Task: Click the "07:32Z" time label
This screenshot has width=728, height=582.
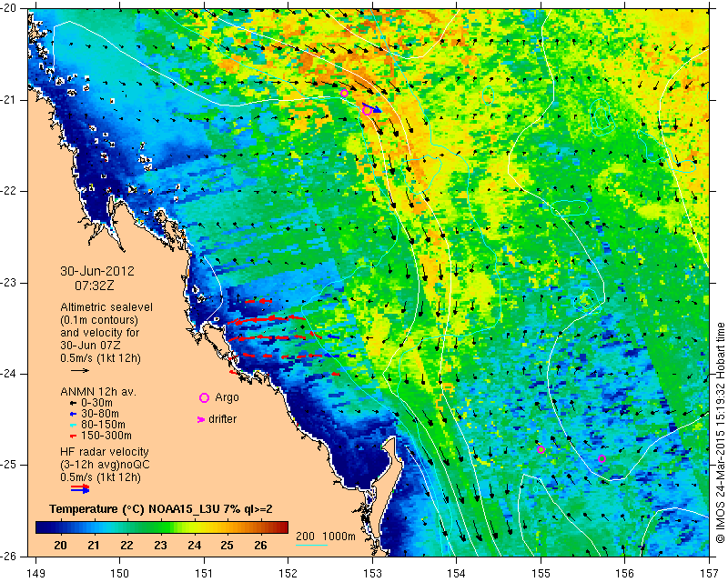Action: coord(95,286)
